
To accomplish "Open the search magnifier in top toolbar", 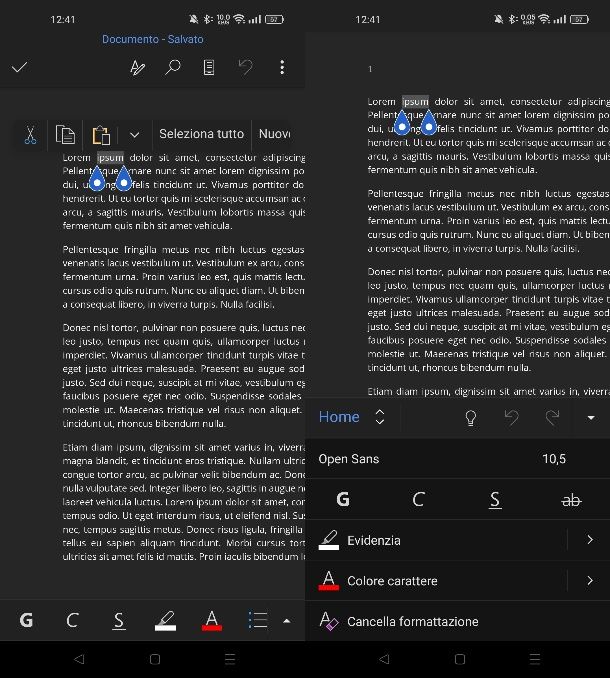I will 173,67.
